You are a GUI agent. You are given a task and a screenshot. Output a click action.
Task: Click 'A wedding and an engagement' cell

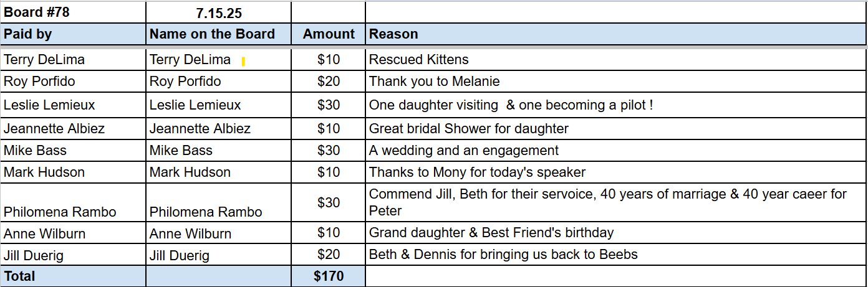(464, 151)
